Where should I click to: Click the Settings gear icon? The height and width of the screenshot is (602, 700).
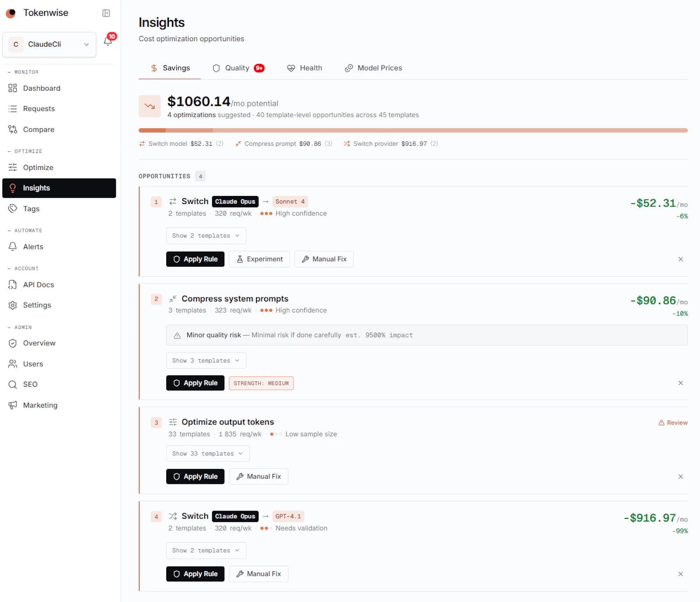pos(13,305)
